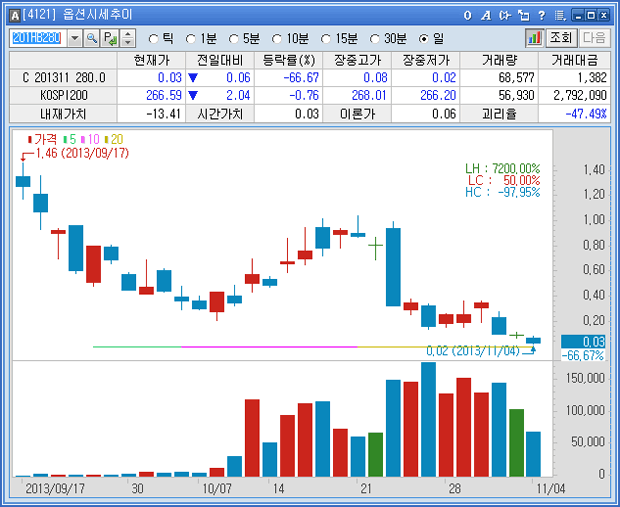This screenshot has height=507, width=620.
Task: Click the P icon next to the search icon
Action: pyautogui.click(x=109, y=37)
